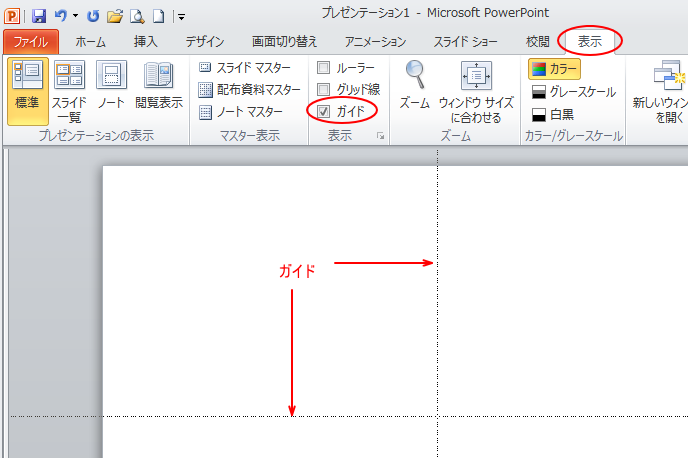Viewport: 688px width, 458px height.
Task: Click the vertical dotted guide line on the slide
Action: point(437,330)
